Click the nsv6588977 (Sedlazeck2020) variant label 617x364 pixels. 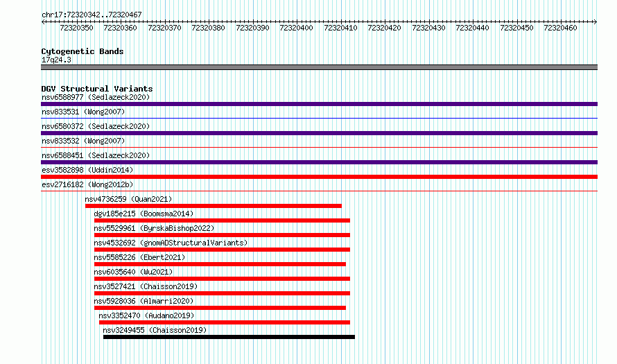click(96, 97)
